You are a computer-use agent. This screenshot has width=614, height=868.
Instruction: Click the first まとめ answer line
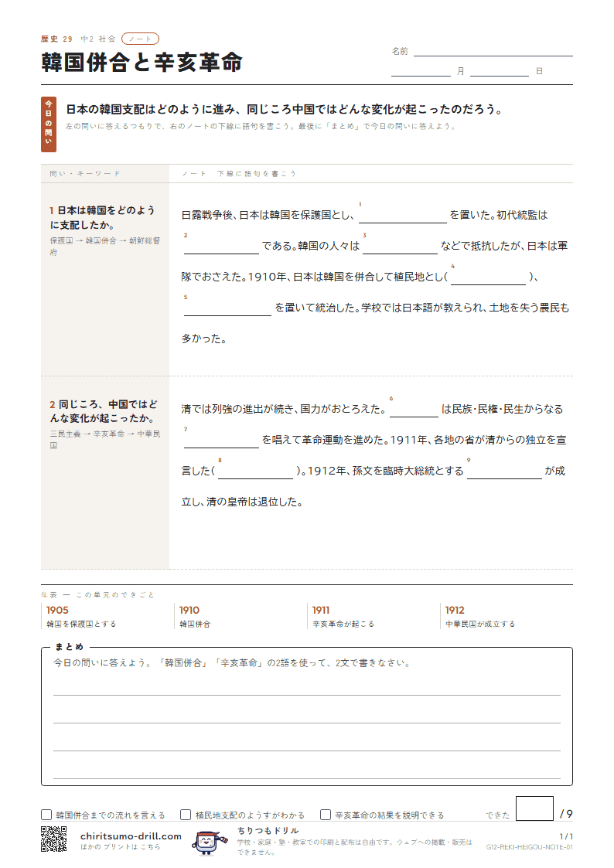[x=307, y=688]
